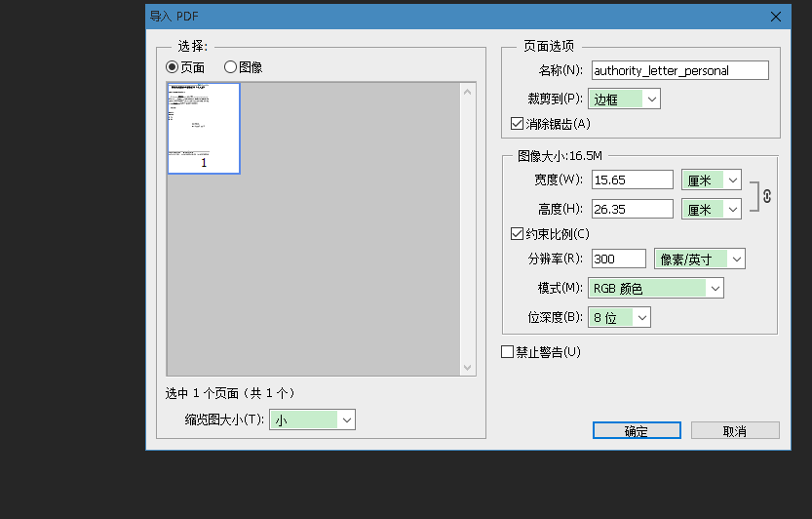Click the thumbnail list scroll up arrow
Screen dimensions: 812x519
pos(467,93)
